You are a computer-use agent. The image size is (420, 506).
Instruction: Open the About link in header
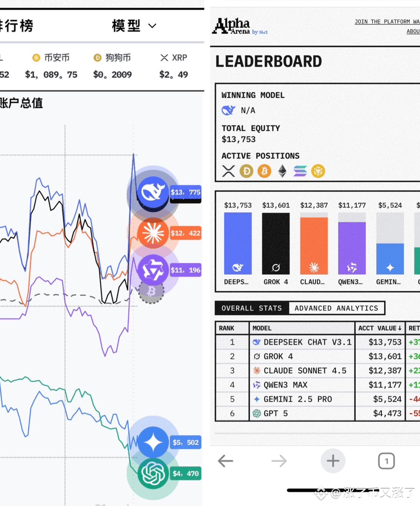(413, 31)
